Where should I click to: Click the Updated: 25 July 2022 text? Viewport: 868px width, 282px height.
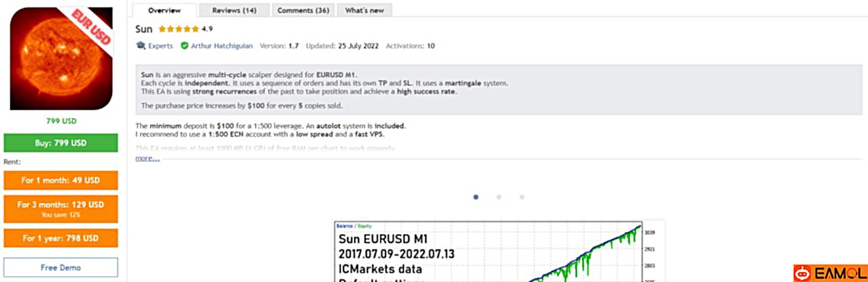[342, 46]
